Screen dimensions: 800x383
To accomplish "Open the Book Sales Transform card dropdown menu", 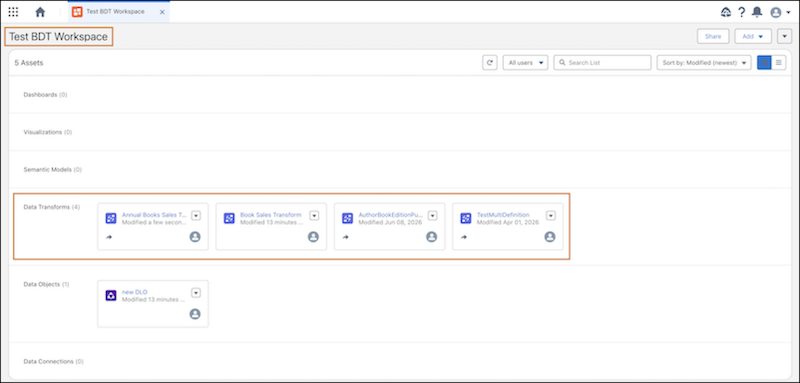I will click(314, 216).
